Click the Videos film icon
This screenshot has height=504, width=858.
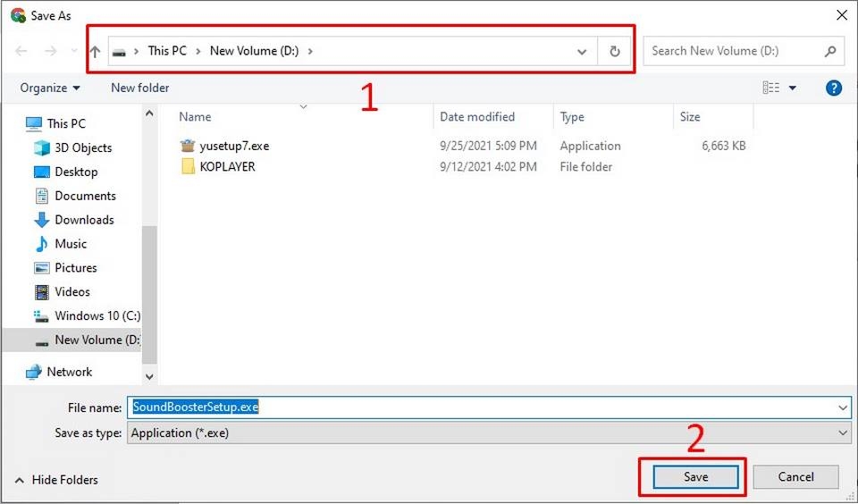(42, 292)
